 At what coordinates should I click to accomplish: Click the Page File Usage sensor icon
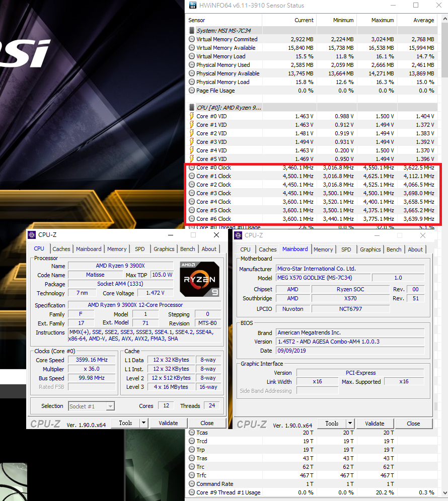[192, 91]
